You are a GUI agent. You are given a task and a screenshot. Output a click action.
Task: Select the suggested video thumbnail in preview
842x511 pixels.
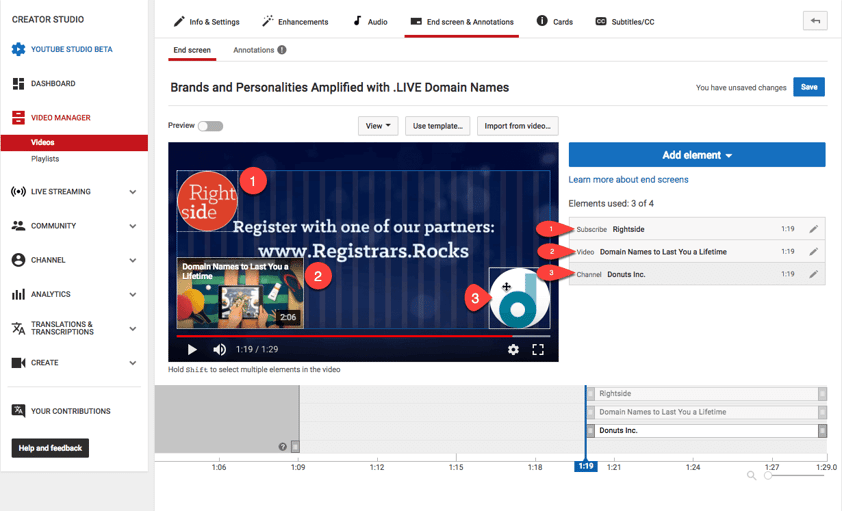240,293
